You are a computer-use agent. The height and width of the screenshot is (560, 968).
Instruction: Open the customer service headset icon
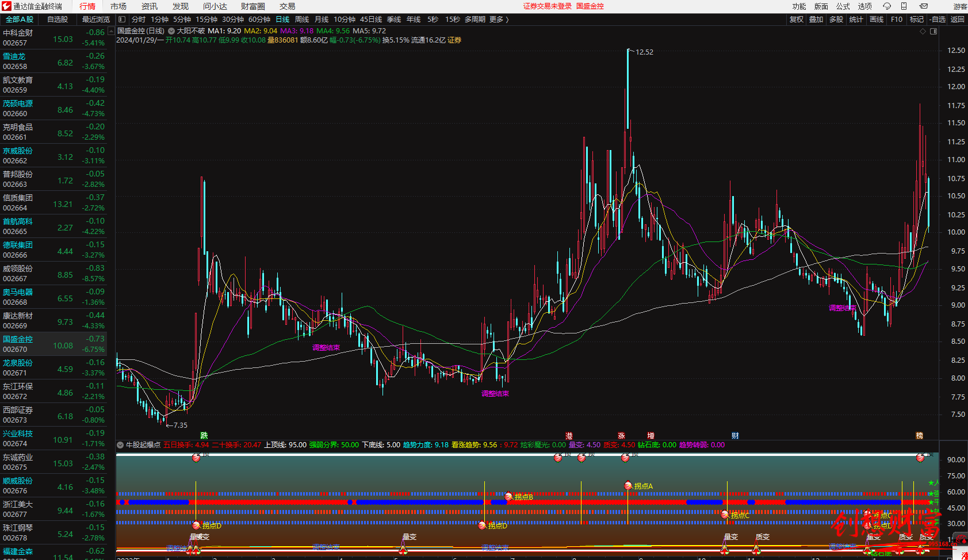pos(887,6)
